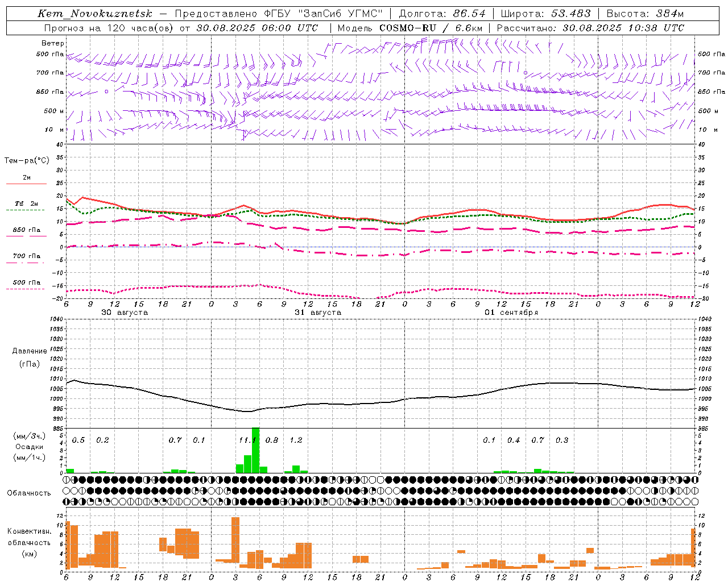The height and width of the screenshot is (582, 728).
Task: Click the station name Kem_Novokuznetsk in header
Action: pyautogui.click(x=95, y=14)
